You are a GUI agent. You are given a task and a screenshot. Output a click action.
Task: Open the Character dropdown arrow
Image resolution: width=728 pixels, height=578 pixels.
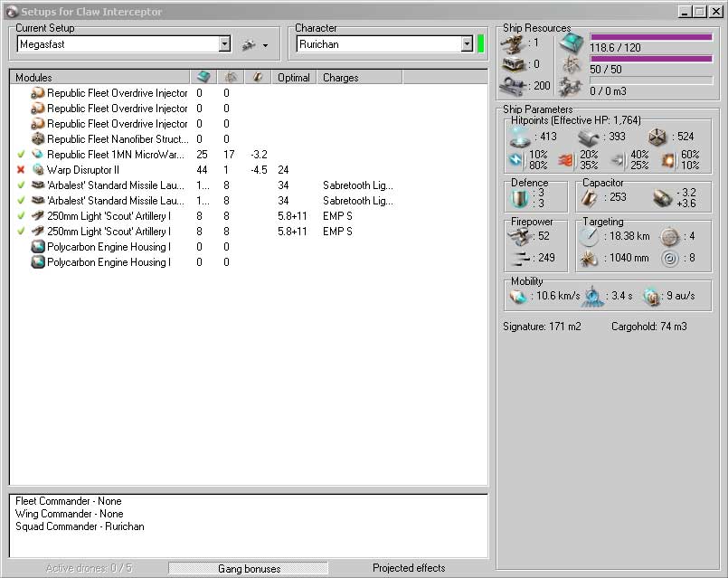point(467,44)
